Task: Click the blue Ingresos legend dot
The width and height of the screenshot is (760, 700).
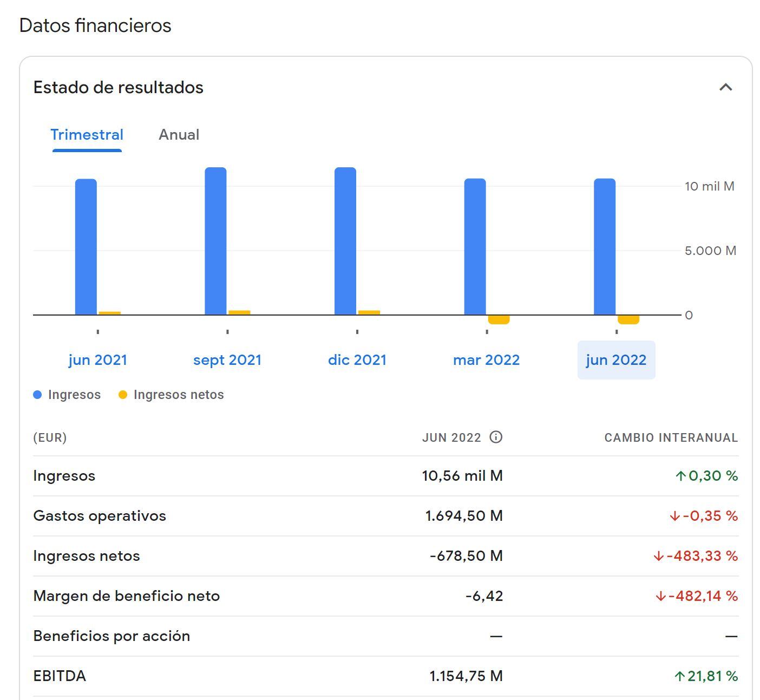Action: 37,395
